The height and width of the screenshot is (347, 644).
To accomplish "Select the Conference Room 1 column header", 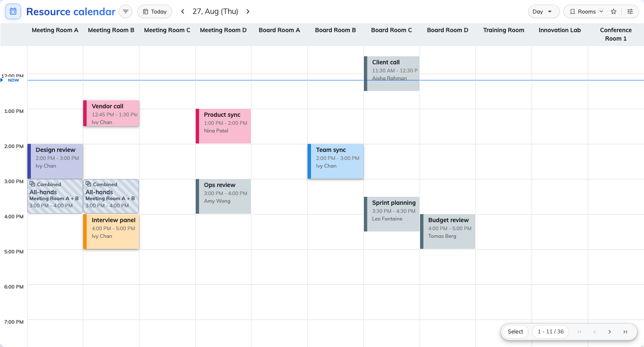I will 616,34.
